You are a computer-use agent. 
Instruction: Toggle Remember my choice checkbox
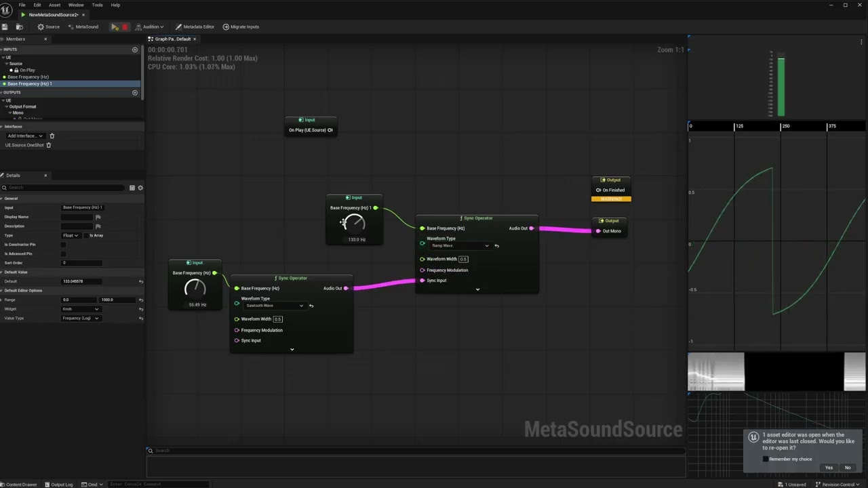point(766,459)
